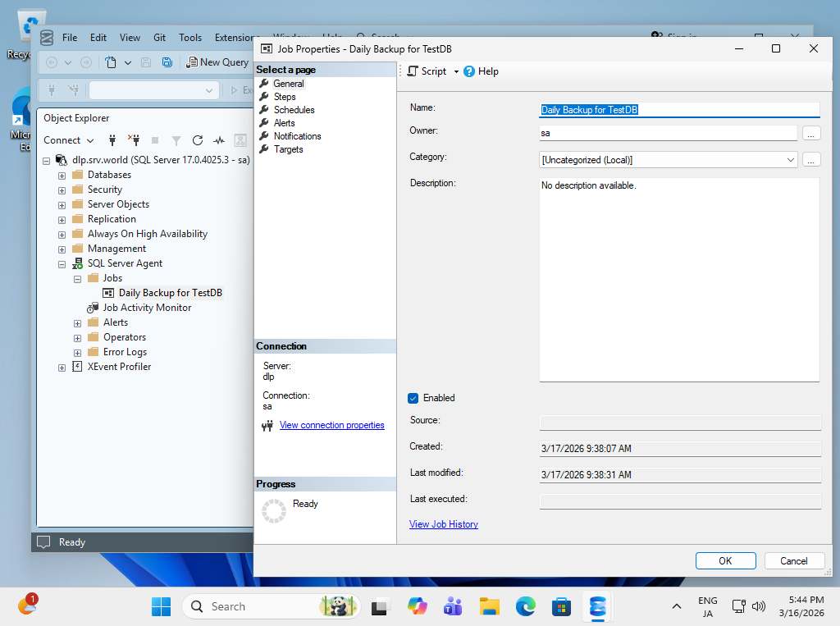This screenshot has height=626, width=840.
Task: Click the Owner text field
Action: click(668, 133)
